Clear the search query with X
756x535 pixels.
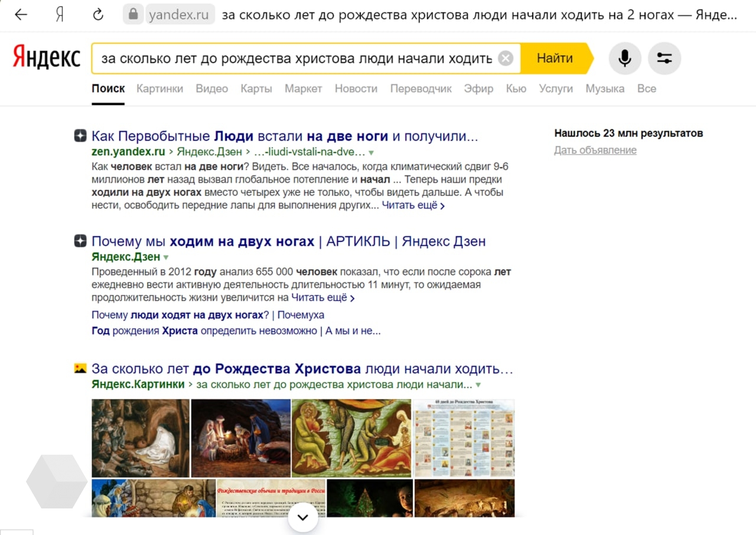pos(506,58)
